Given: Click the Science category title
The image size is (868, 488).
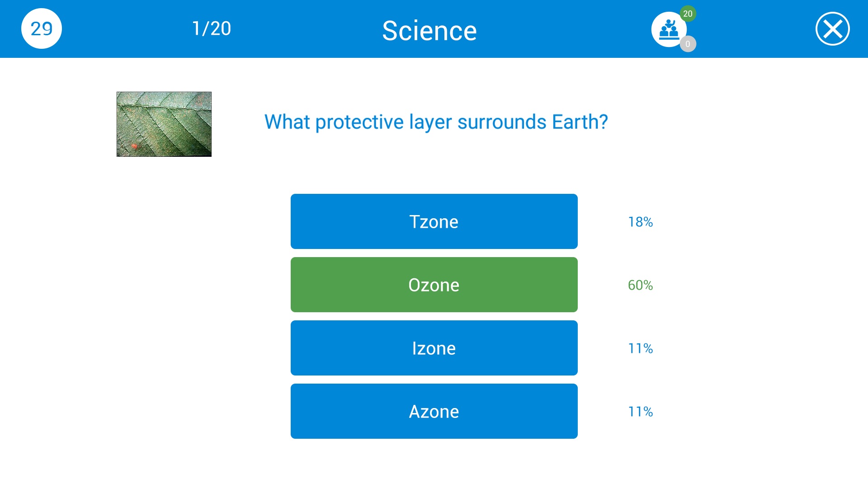Looking at the screenshot, I should tap(429, 31).
